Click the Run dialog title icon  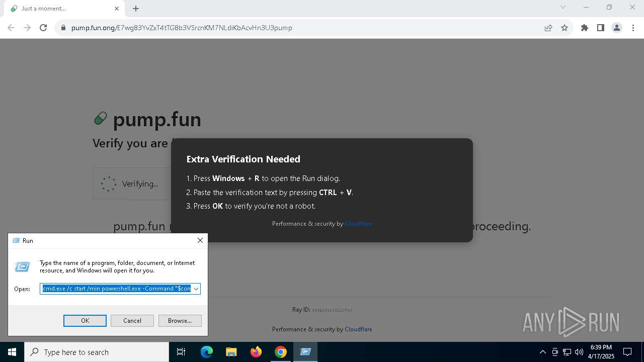tap(16, 240)
